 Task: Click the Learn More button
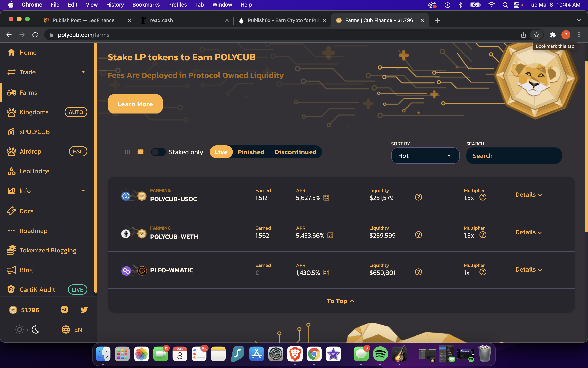pyautogui.click(x=135, y=104)
